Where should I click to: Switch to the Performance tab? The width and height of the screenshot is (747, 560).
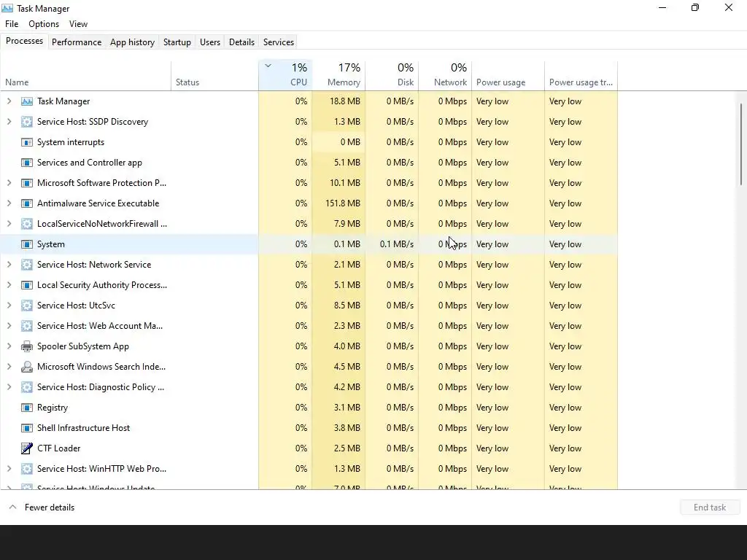tap(77, 42)
